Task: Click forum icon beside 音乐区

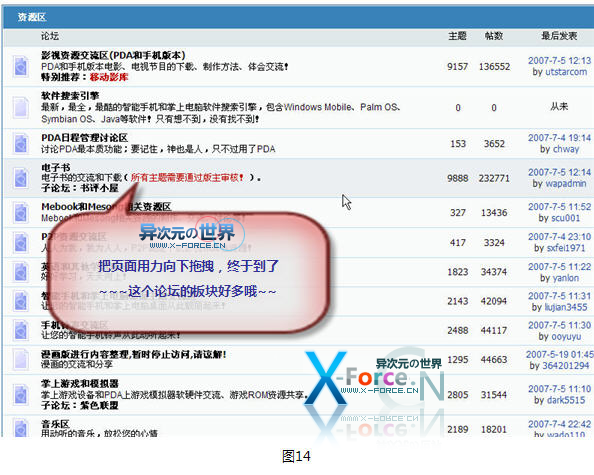Action: [21, 428]
